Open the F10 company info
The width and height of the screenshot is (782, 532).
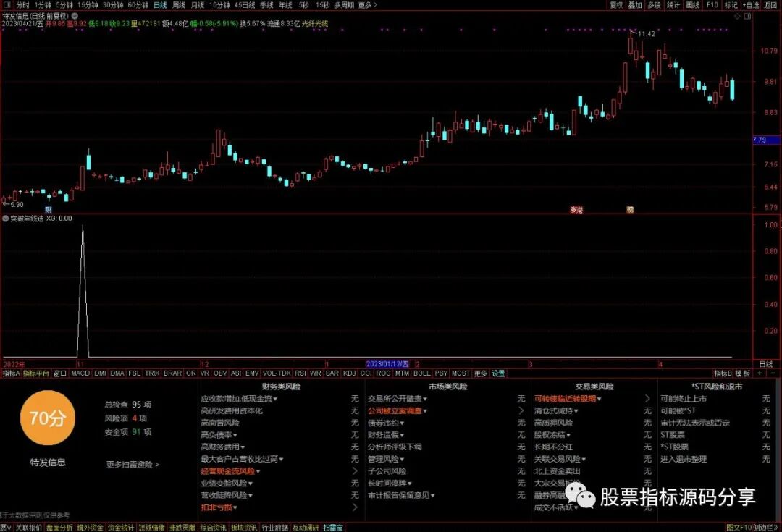tap(712, 4)
